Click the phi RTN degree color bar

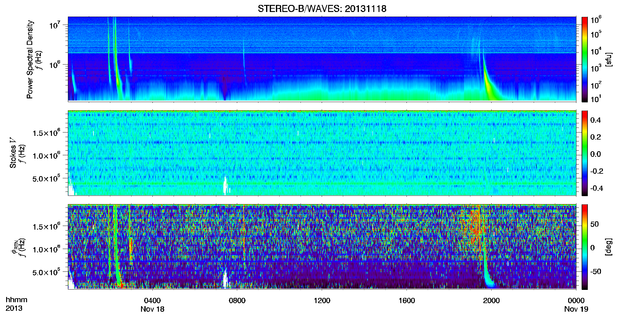585,247
